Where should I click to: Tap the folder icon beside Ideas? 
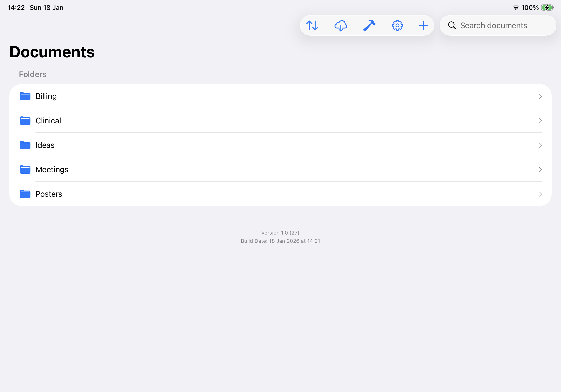(x=25, y=145)
